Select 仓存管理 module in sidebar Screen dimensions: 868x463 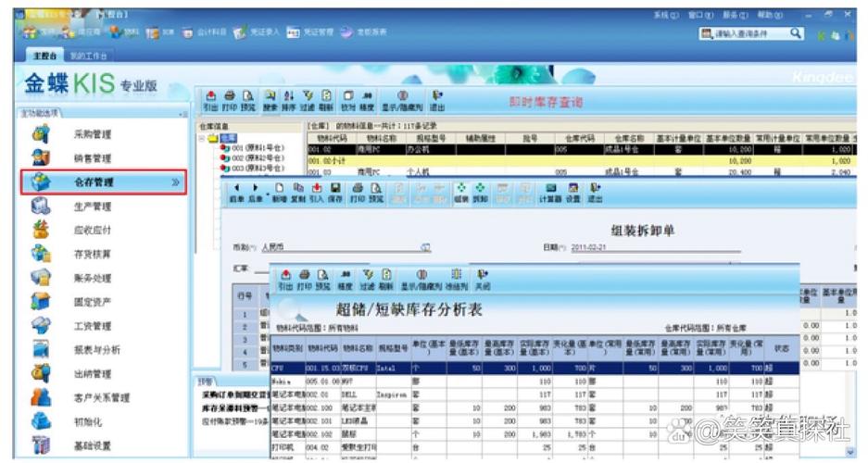[103, 182]
